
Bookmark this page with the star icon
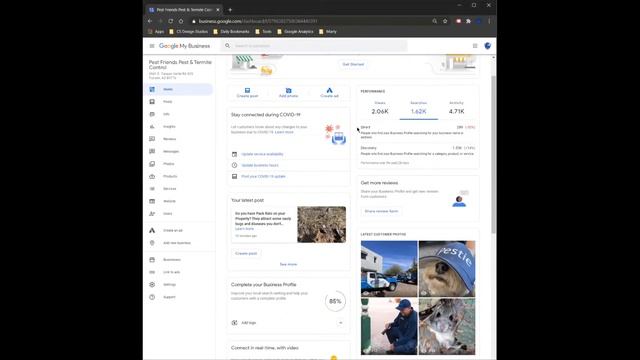[445, 21]
